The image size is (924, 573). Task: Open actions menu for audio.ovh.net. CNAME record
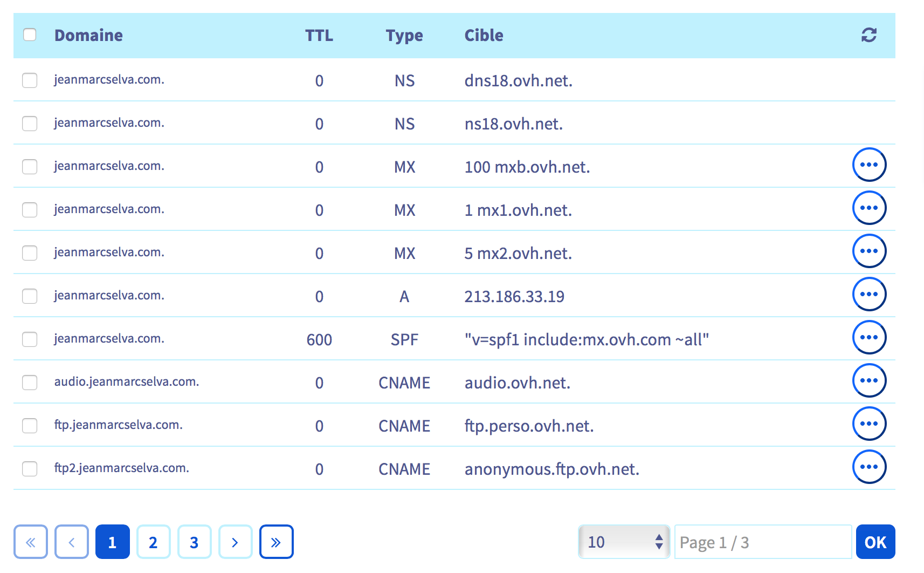click(868, 380)
